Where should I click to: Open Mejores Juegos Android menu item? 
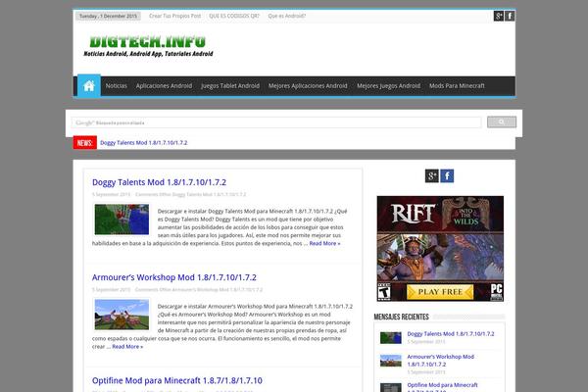point(388,86)
